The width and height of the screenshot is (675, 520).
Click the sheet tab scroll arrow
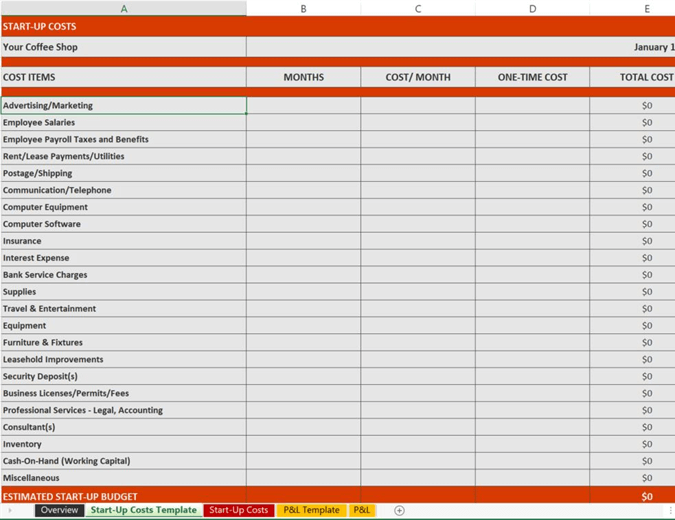point(10,510)
